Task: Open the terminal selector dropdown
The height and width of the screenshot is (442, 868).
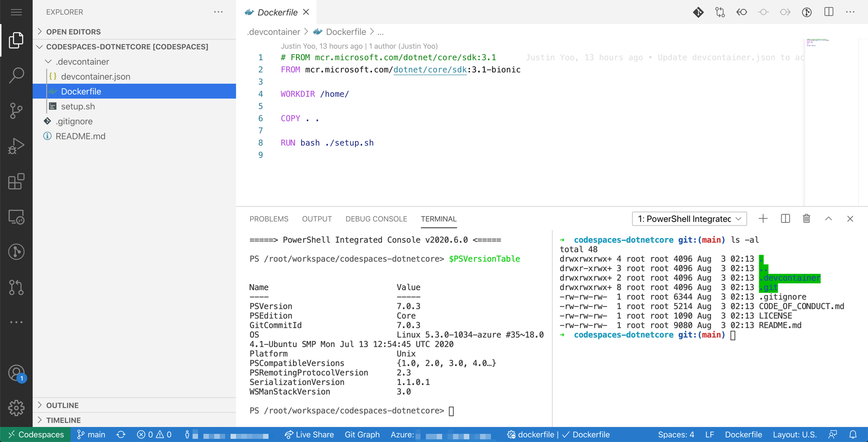Action: [689, 219]
